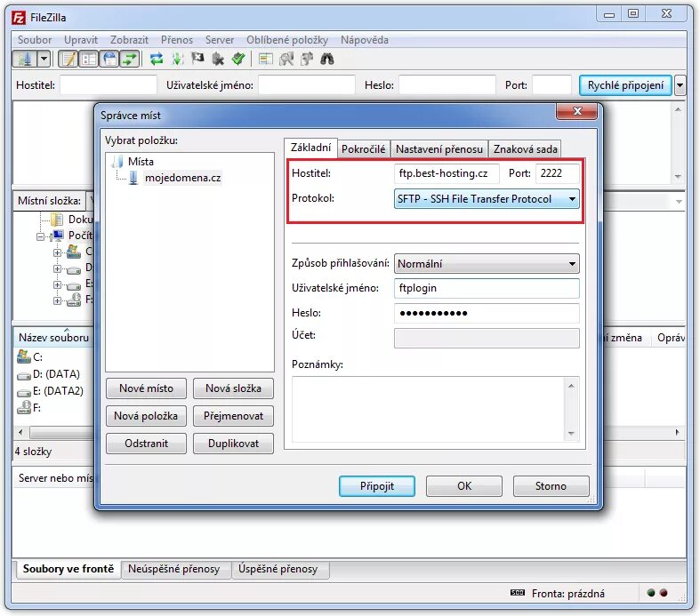Viewport: 700px width, 616px height.
Task: Click the reconnect green checkmark icon
Action: point(238,59)
